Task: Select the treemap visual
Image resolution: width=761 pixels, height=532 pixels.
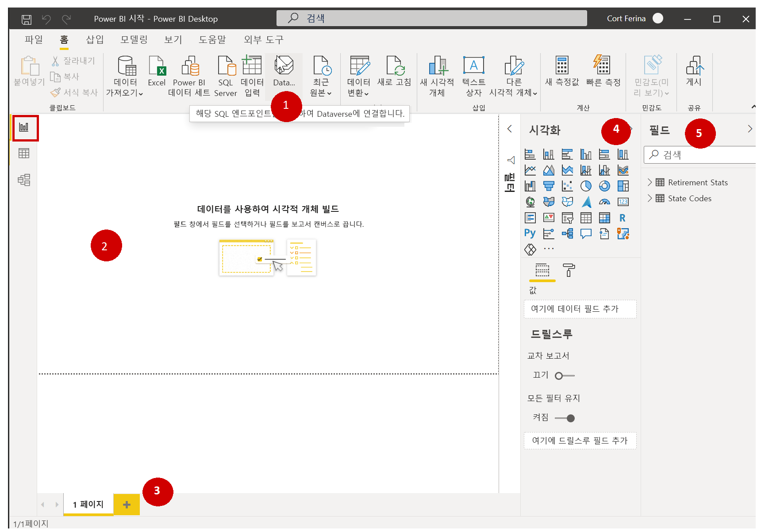Action: pos(623,186)
